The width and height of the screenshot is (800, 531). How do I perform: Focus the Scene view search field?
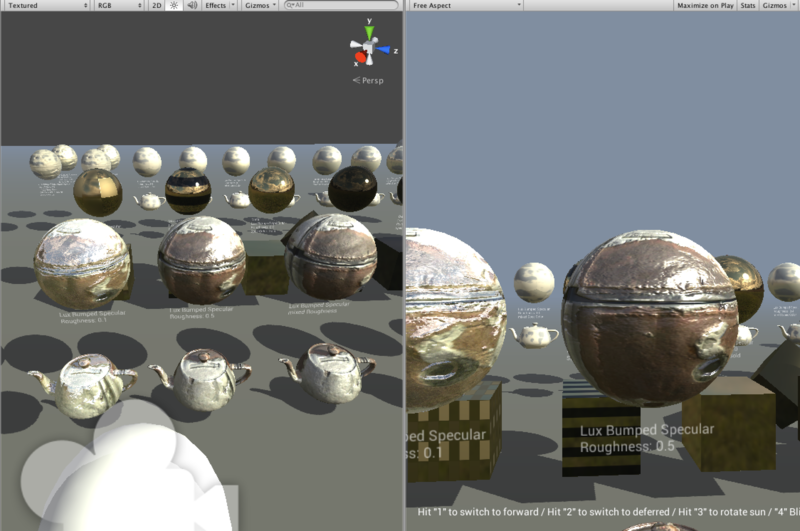tap(341, 5)
